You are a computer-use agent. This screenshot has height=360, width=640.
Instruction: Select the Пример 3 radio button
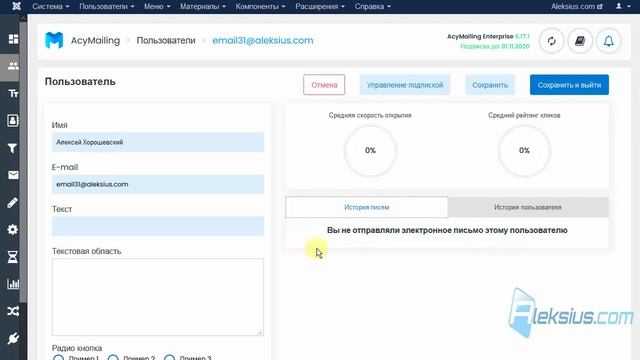pyautogui.click(x=169, y=358)
